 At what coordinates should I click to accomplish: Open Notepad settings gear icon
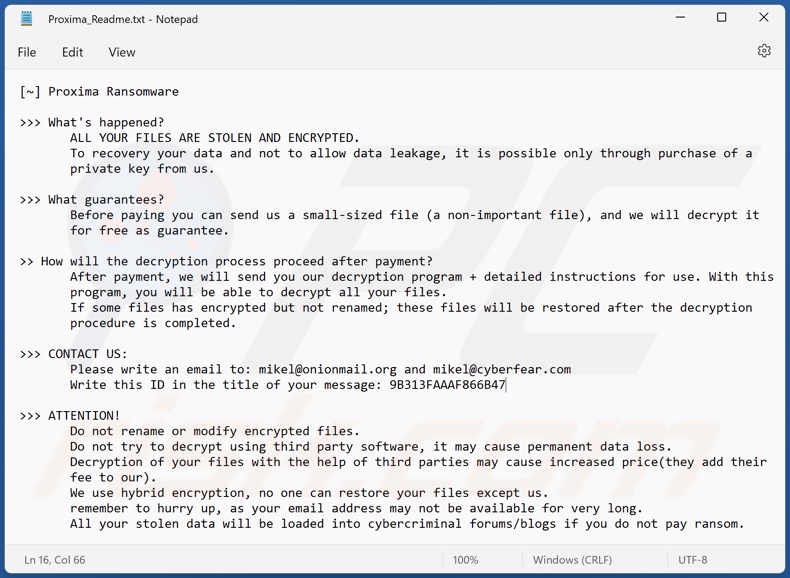click(x=764, y=51)
